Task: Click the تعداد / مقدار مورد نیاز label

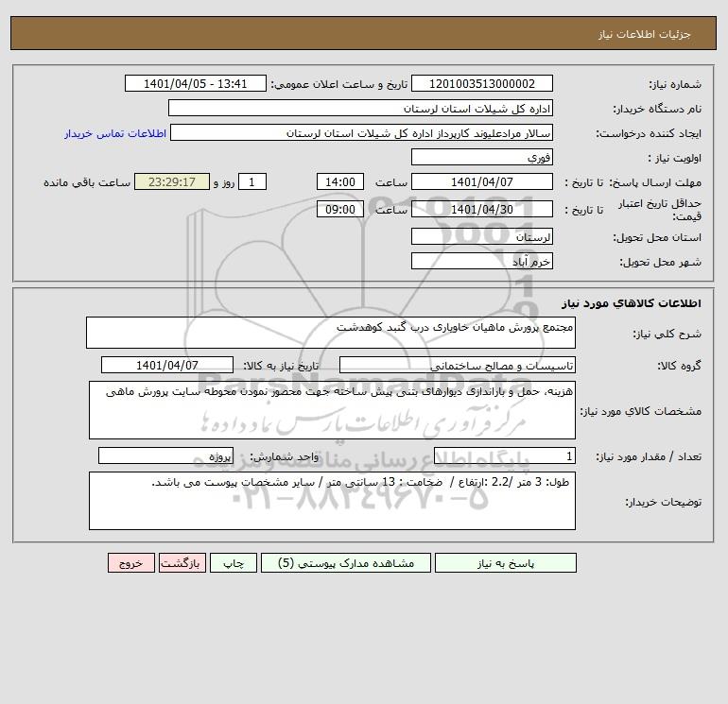Action: (649, 456)
